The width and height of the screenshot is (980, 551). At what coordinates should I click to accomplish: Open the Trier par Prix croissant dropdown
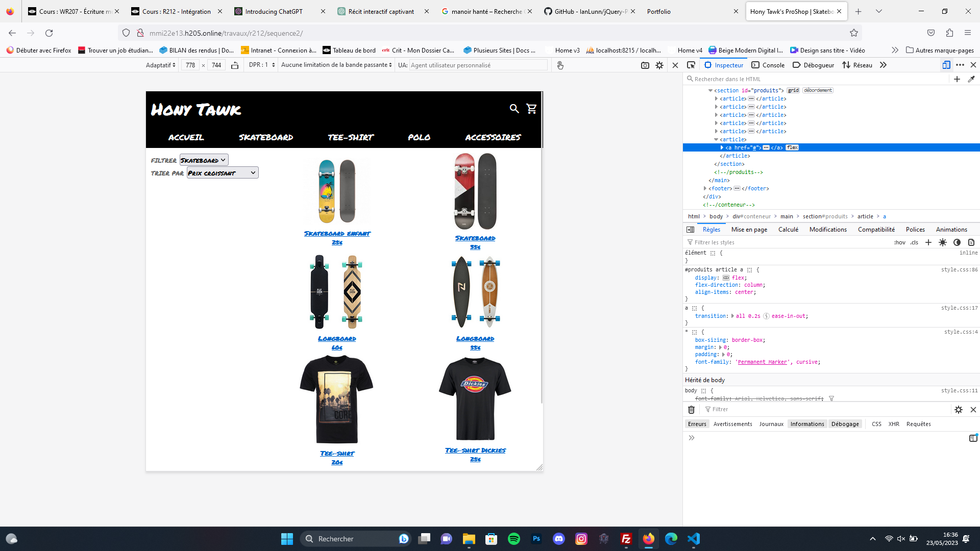point(222,173)
